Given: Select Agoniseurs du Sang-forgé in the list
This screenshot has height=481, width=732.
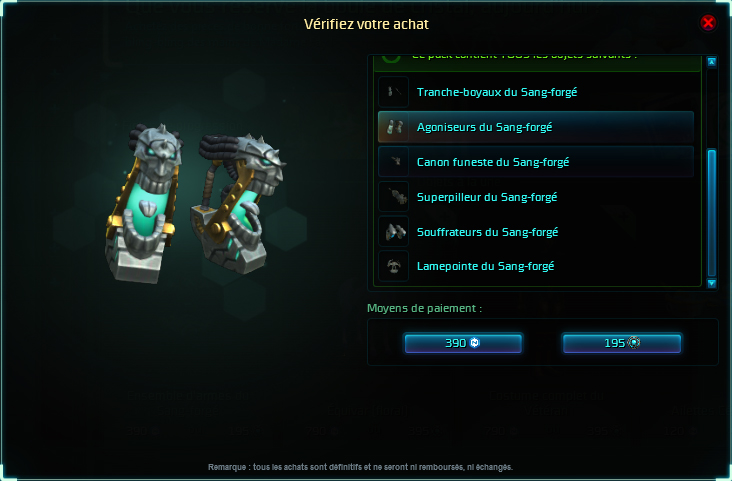Looking at the screenshot, I should tap(536, 127).
